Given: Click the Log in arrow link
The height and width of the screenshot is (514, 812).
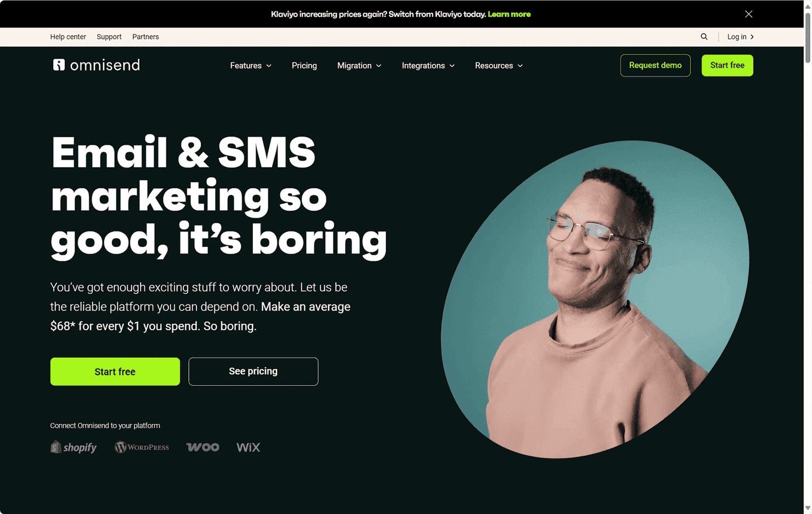Looking at the screenshot, I should click(x=740, y=37).
